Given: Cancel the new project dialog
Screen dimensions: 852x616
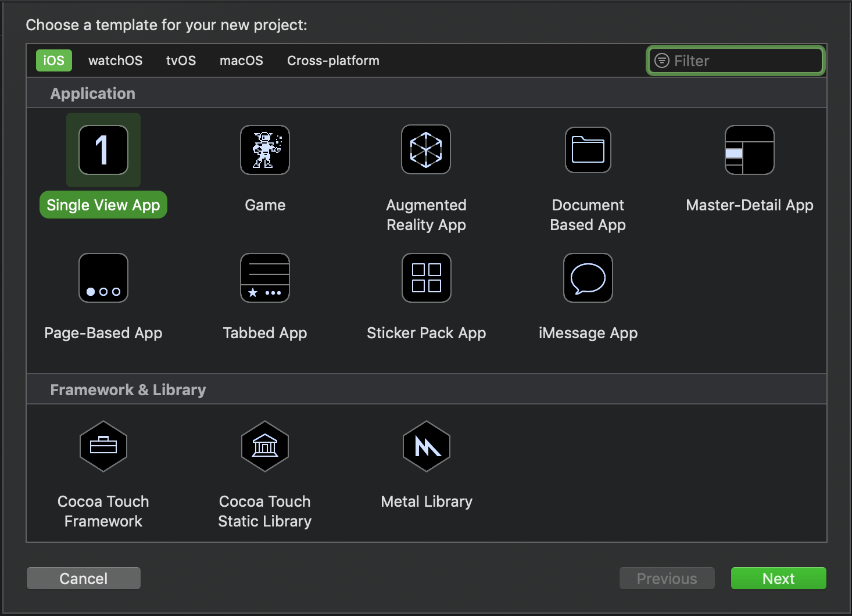Looking at the screenshot, I should point(83,578).
